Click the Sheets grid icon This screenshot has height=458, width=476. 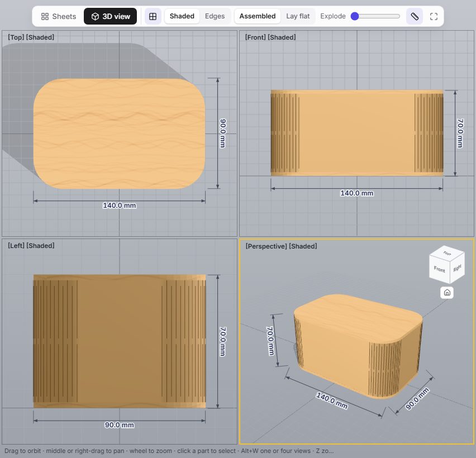click(x=45, y=16)
